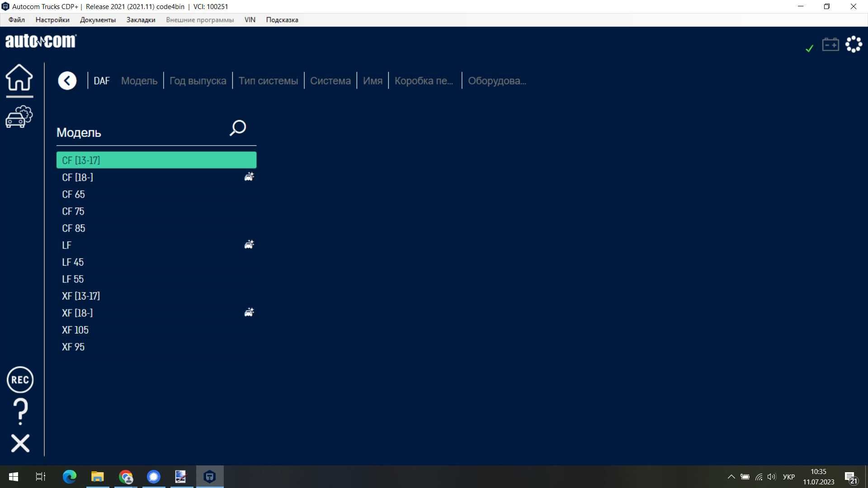The height and width of the screenshot is (488, 868).
Task: Click the green checkmark status indicator
Action: (x=810, y=48)
